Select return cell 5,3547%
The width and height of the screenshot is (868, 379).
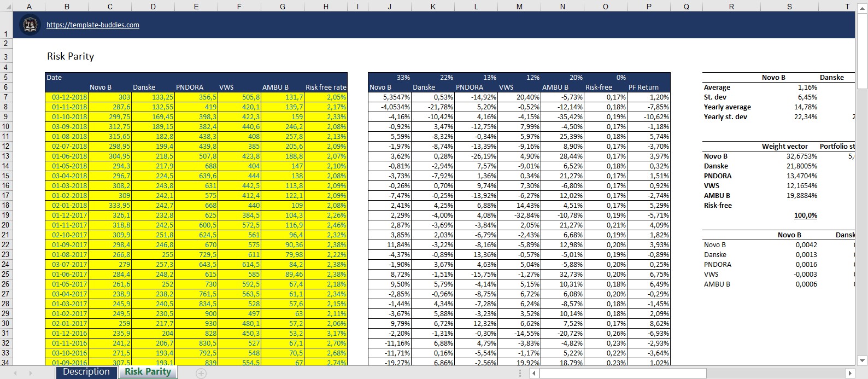tap(389, 97)
